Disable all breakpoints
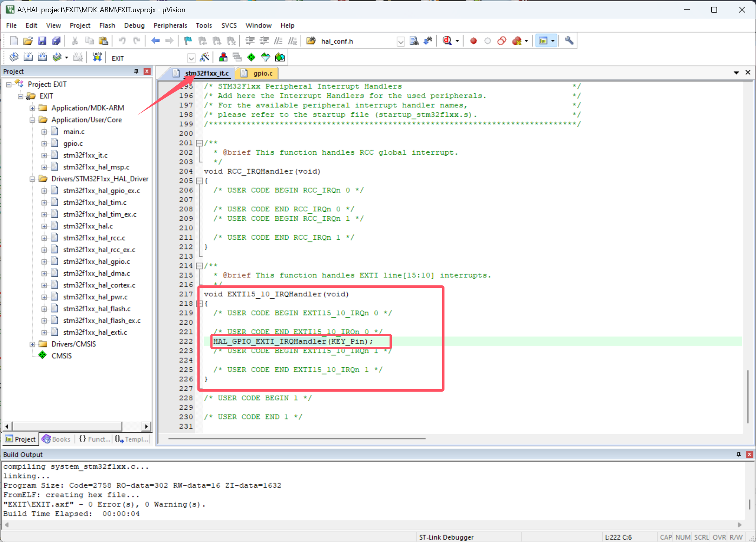This screenshot has width=756, height=542. click(502, 41)
